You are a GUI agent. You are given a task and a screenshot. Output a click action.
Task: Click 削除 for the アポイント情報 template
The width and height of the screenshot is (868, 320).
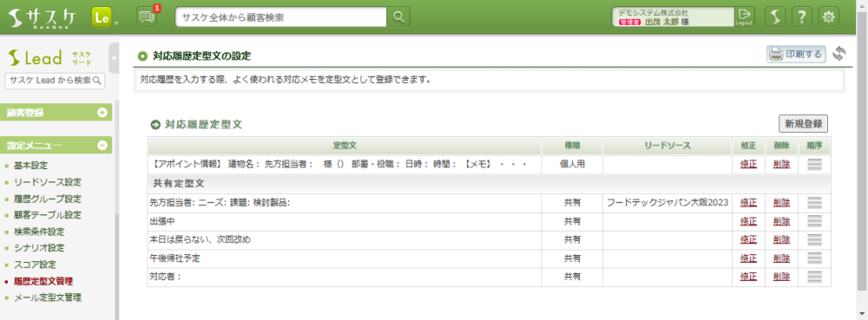[782, 164]
